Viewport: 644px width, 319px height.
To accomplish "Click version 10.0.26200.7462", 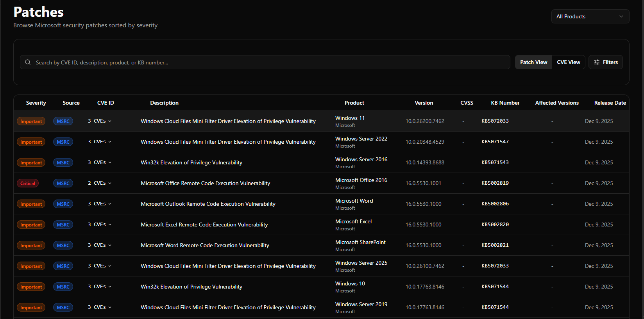I will (x=425, y=121).
